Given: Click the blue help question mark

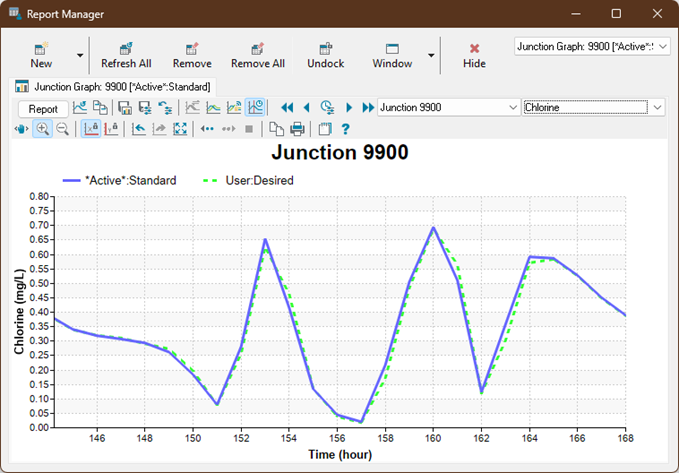Looking at the screenshot, I should click(345, 129).
